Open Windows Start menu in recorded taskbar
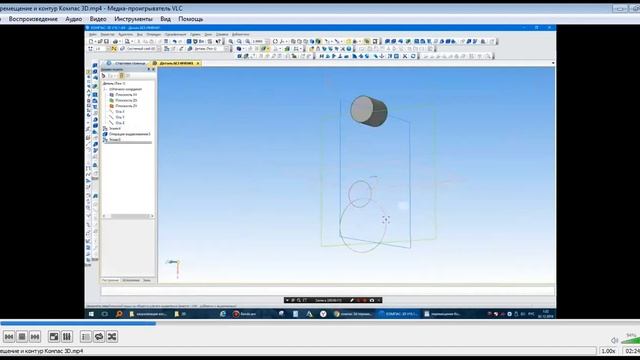The height and width of the screenshot is (360, 640). [x=91, y=314]
